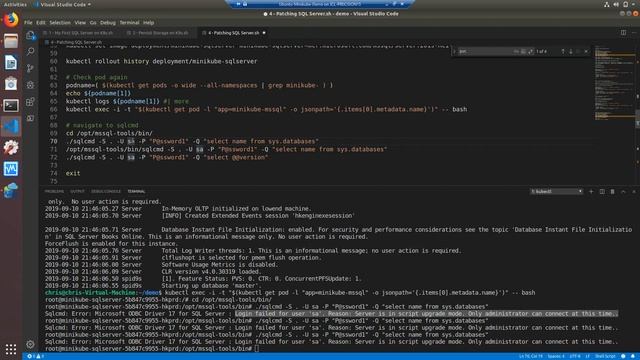Focus Visual Studio Code dock icon
The width and height of the screenshot is (640, 360).
point(11,127)
